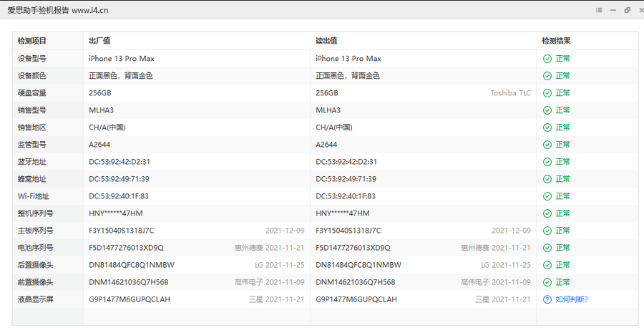This screenshot has height=328, width=644.
Task: Select the 前置摄像头 row label
Action: 35,282
